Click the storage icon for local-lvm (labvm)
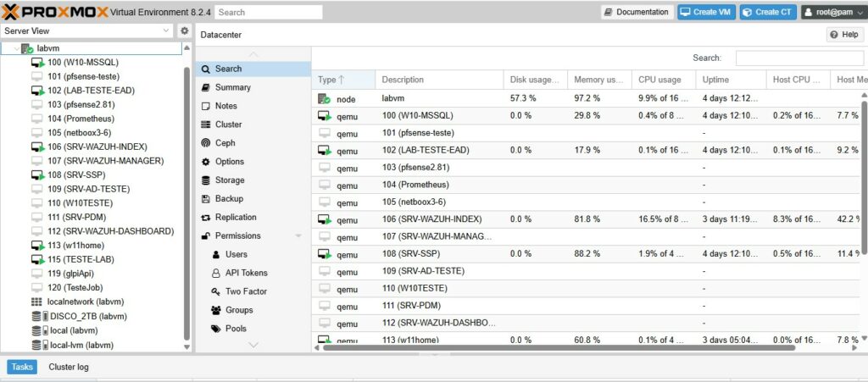 [40, 345]
